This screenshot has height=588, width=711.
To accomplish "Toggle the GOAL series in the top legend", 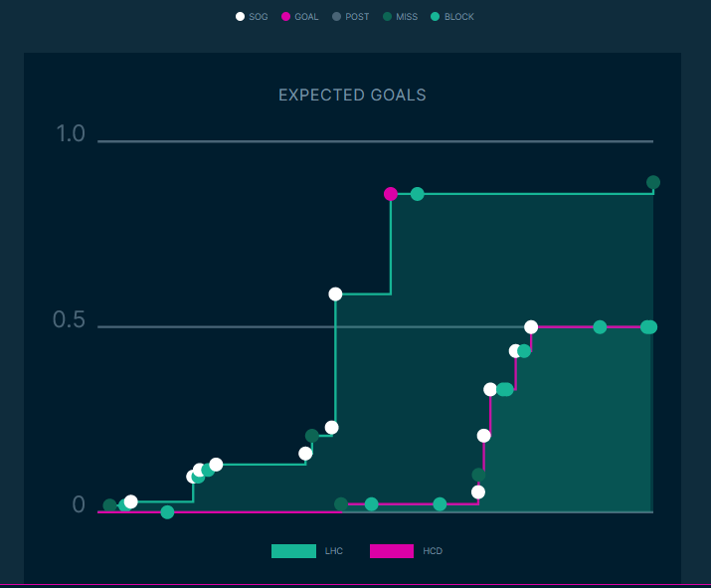I will [299, 17].
